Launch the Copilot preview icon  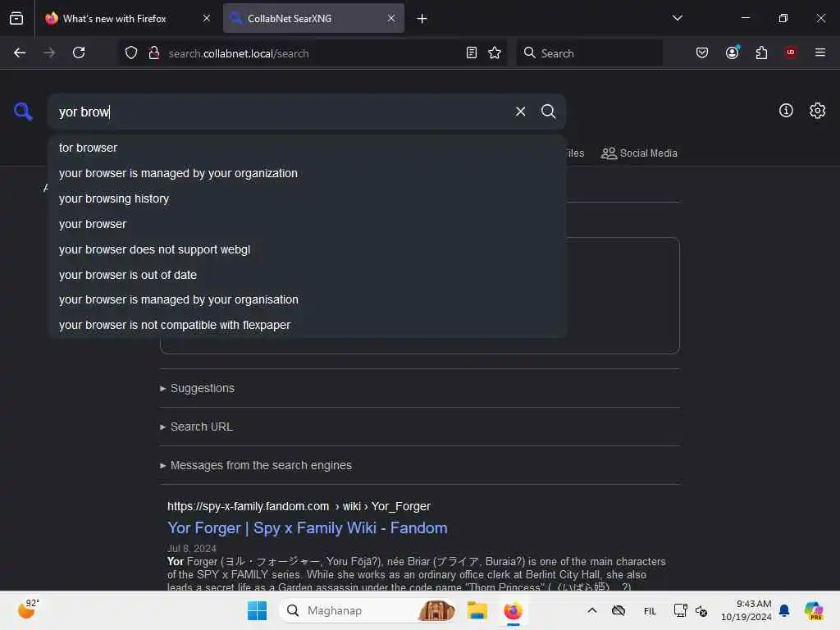tap(815, 610)
